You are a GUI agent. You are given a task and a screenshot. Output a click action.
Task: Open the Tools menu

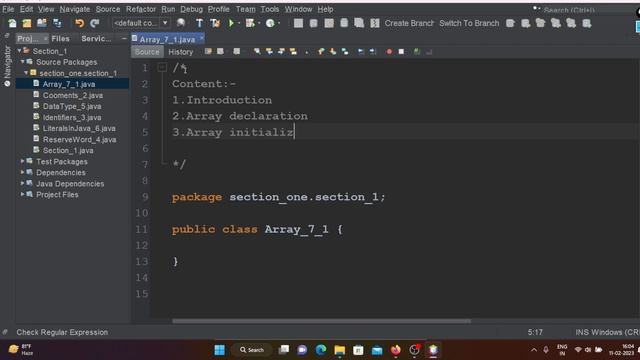(x=270, y=9)
